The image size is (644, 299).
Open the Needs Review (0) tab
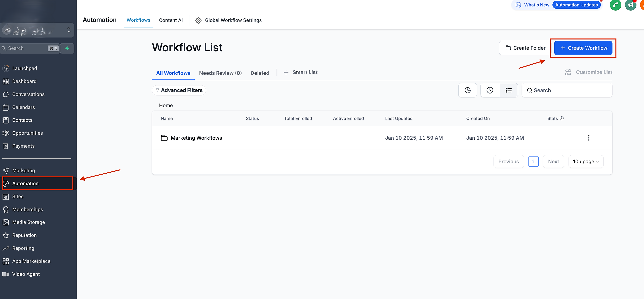click(x=220, y=73)
